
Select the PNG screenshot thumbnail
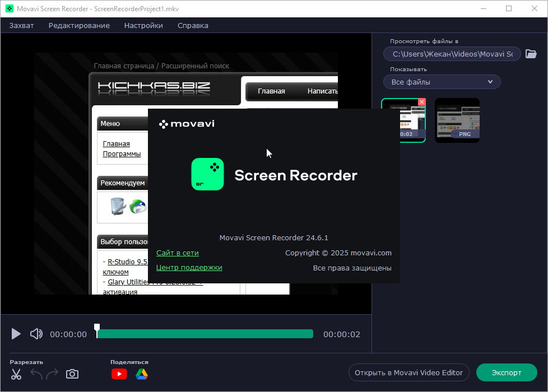(457, 120)
